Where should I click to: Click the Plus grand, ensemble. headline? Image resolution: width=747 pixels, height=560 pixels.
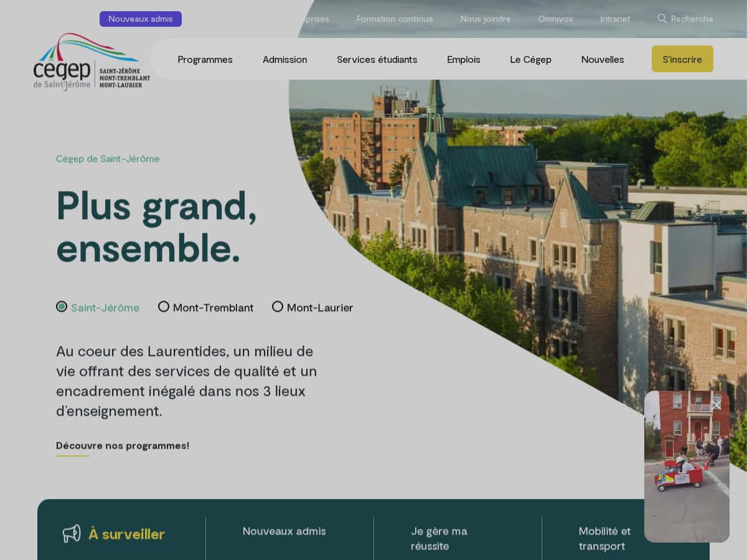[156, 226]
